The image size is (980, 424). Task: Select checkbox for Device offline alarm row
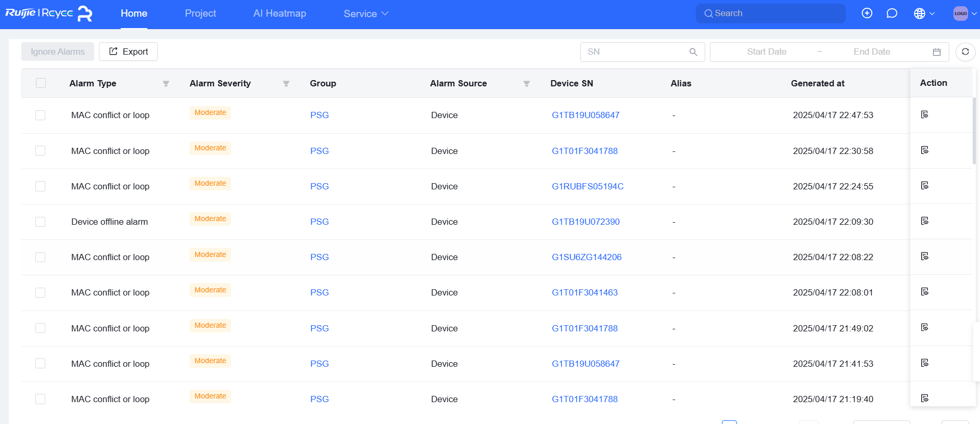click(x=40, y=222)
